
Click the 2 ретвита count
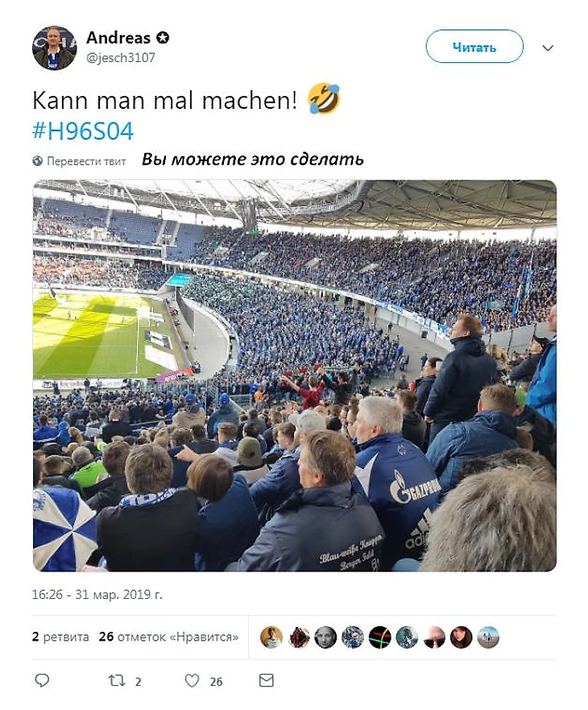click(x=60, y=637)
